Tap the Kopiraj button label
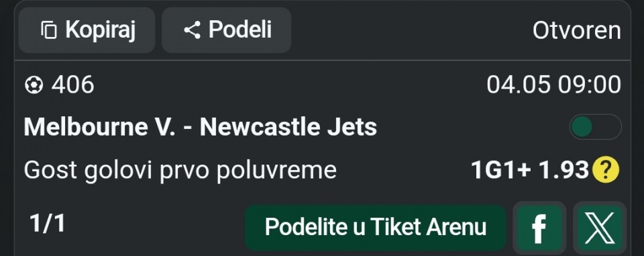This screenshot has height=256, width=644. pos(100,30)
